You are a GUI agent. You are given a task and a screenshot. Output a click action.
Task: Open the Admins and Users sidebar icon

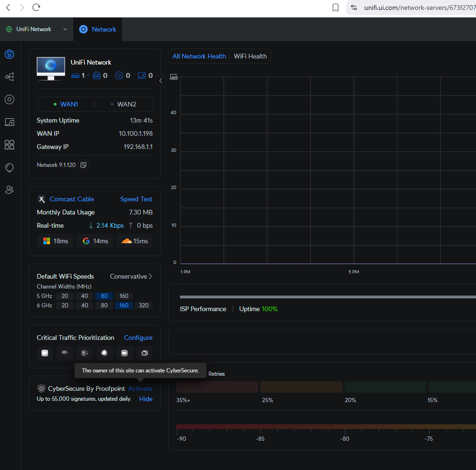click(x=9, y=190)
